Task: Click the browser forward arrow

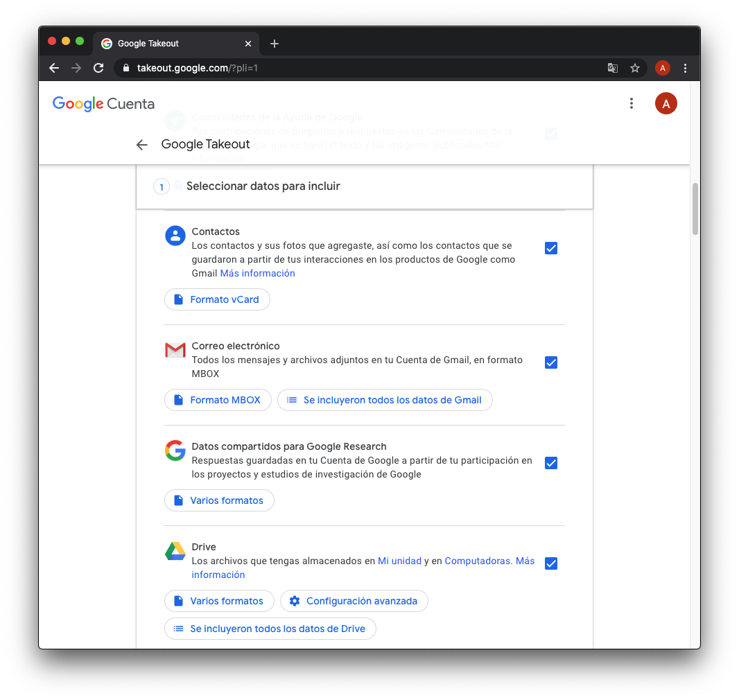Action: point(76,68)
